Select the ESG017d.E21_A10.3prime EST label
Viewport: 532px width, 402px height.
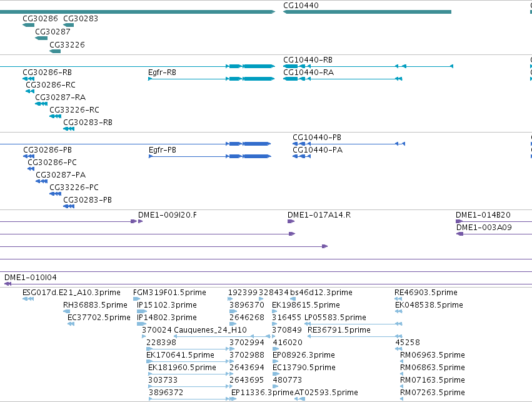71,293
